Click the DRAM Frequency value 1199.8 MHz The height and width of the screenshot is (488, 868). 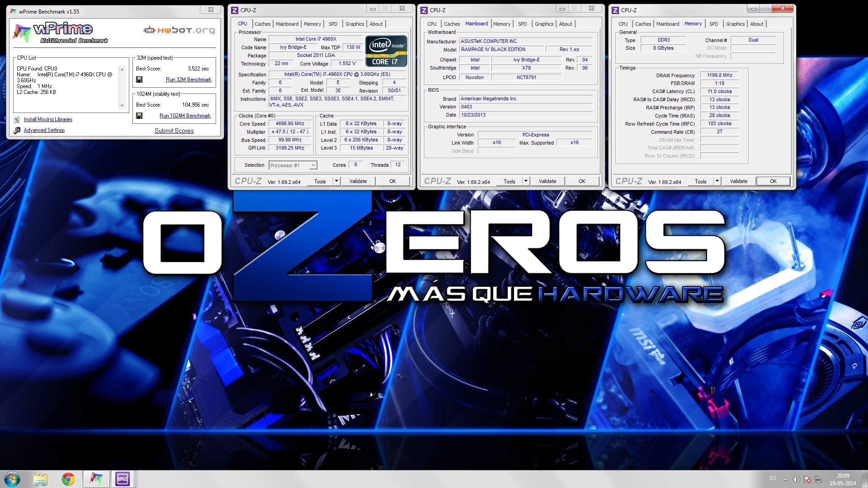(x=719, y=75)
